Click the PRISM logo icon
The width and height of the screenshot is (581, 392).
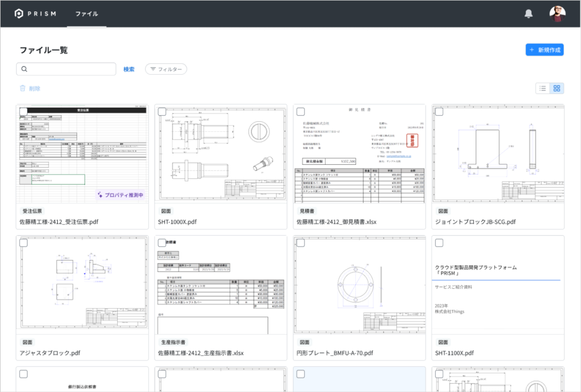click(19, 14)
